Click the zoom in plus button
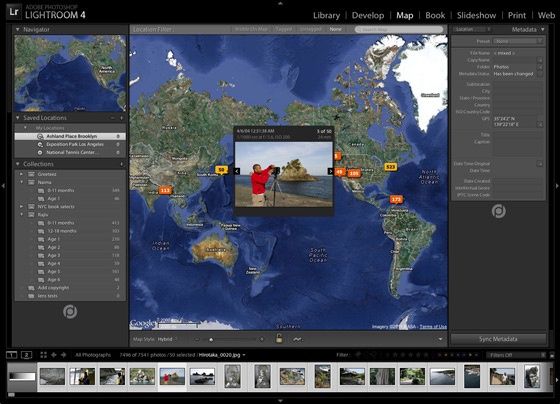The width and height of the screenshot is (560, 404). point(262,340)
